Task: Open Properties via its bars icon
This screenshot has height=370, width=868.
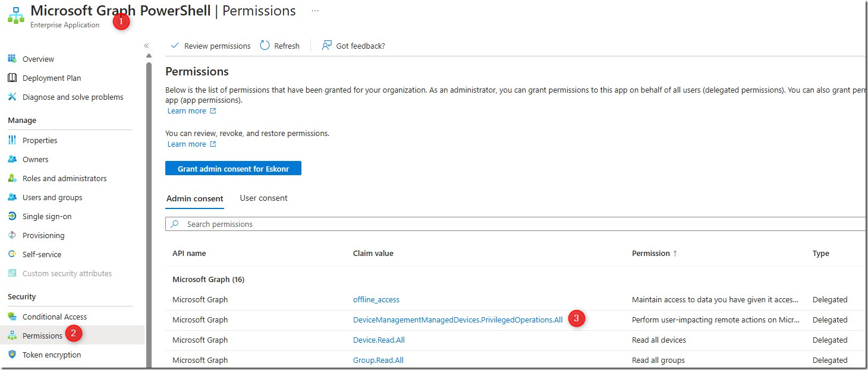Action: coord(12,140)
